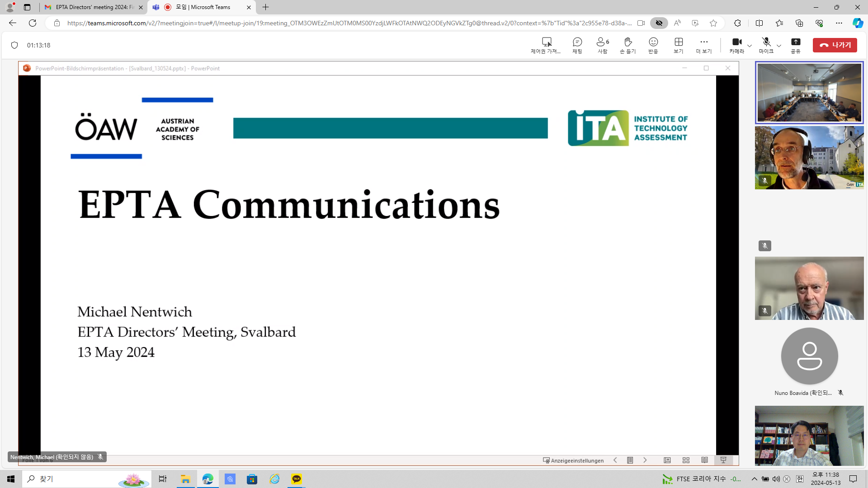Click the camera permission icon in address bar
868x488 pixels.
coord(641,23)
